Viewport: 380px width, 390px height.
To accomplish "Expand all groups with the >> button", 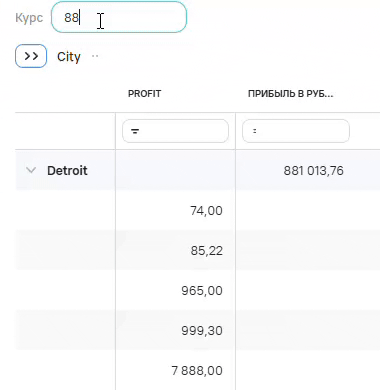I will tap(31, 56).
